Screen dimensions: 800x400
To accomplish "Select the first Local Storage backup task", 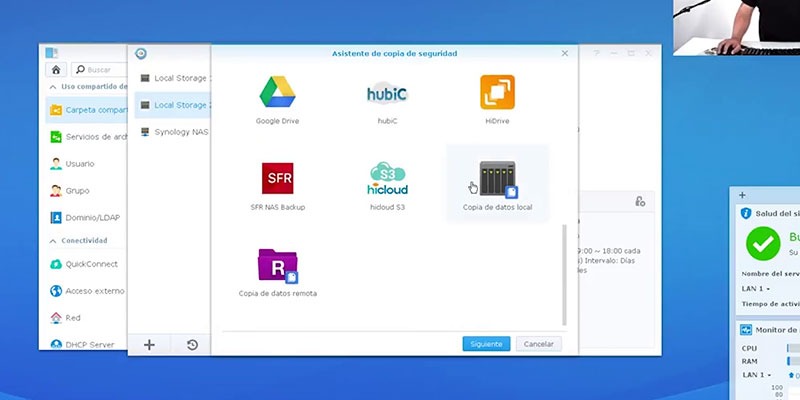I will coord(173,78).
